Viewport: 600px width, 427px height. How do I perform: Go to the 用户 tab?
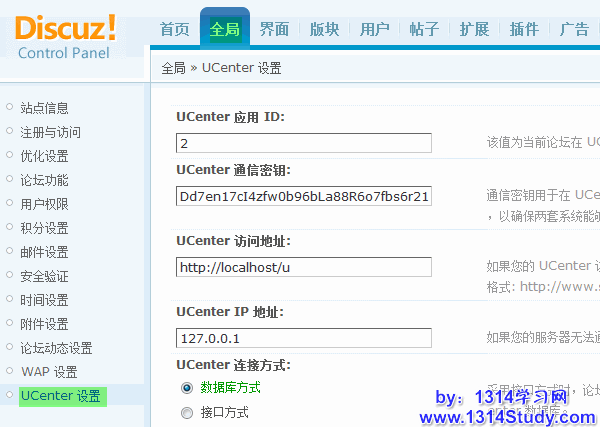(375, 30)
